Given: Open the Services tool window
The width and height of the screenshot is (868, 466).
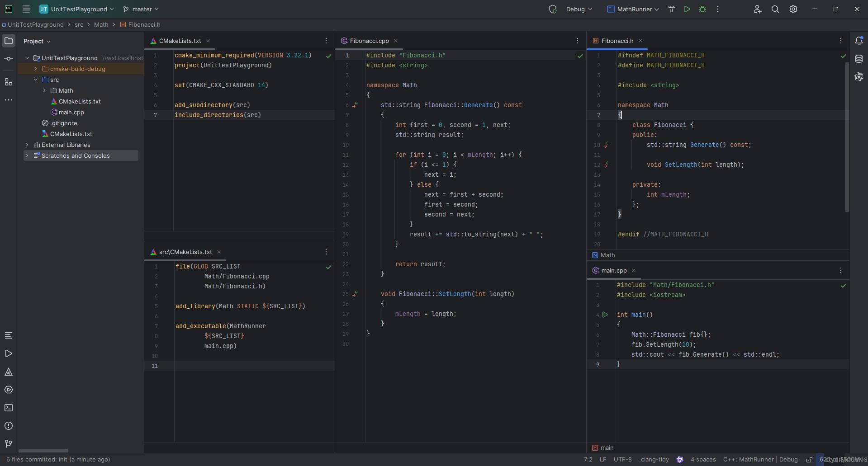Looking at the screenshot, I should point(9,390).
